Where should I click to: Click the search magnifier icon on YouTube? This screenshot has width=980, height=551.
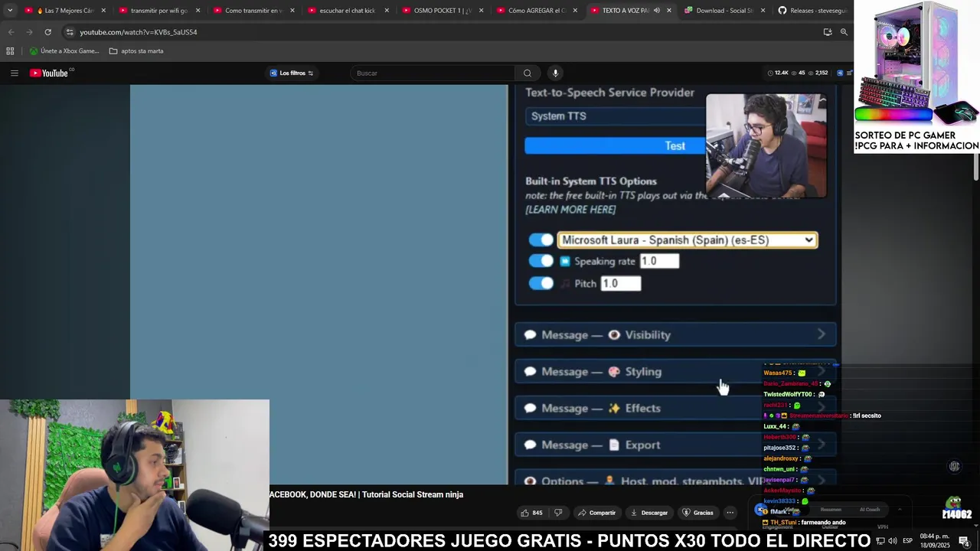point(527,73)
